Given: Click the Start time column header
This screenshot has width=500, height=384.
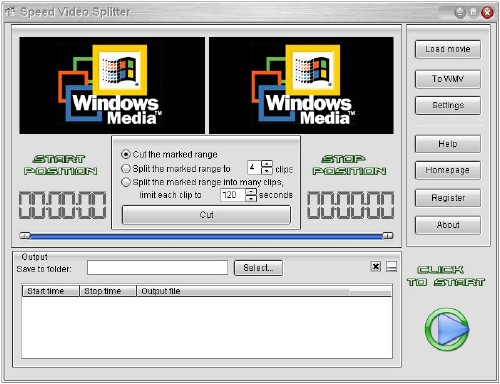Looking at the screenshot, I should pos(51,291).
